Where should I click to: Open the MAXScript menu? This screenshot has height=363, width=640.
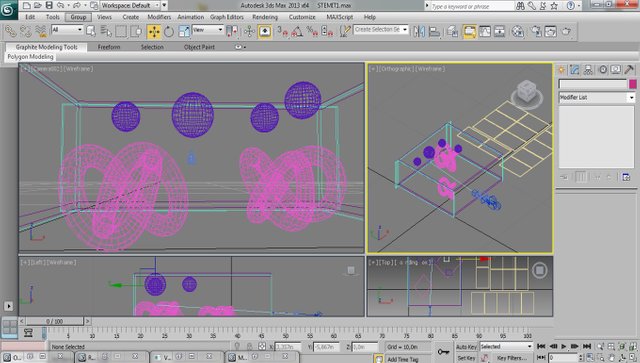click(x=340, y=17)
